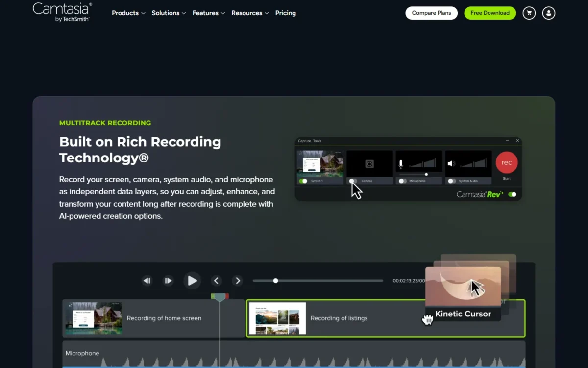Click the Free Download button
The width and height of the screenshot is (588, 368).
point(490,13)
